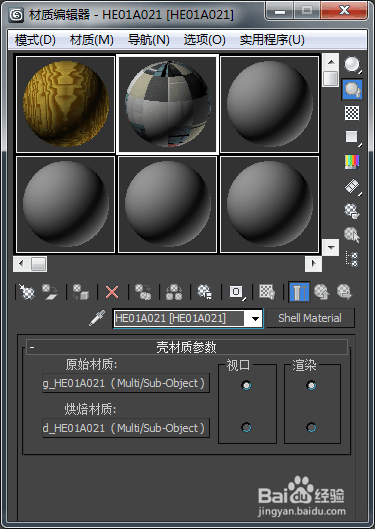Click the Make Unique icon
The height and width of the screenshot is (529, 375).
pos(174,292)
